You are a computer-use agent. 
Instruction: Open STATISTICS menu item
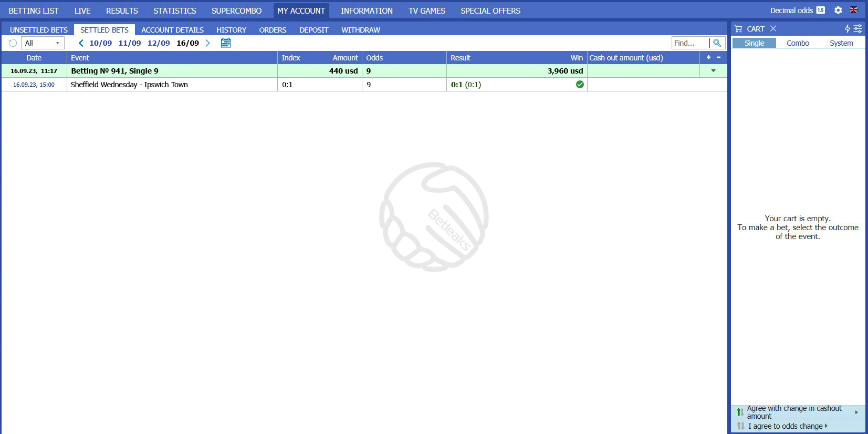pos(175,11)
